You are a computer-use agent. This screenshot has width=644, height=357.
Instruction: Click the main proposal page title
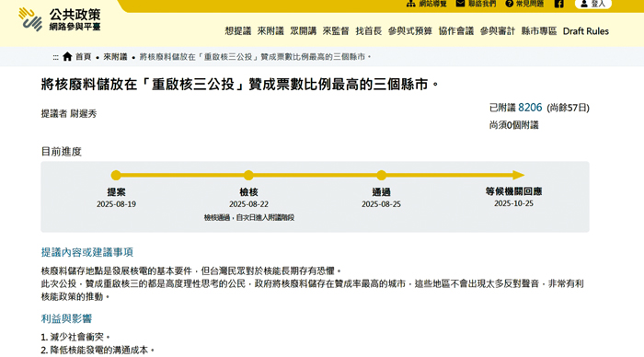pyautogui.click(x=240, y=85)
